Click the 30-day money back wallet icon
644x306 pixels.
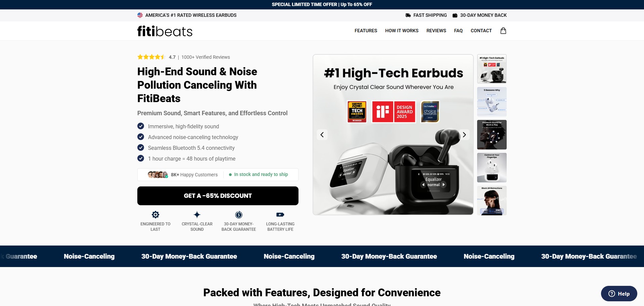point(455,15)
